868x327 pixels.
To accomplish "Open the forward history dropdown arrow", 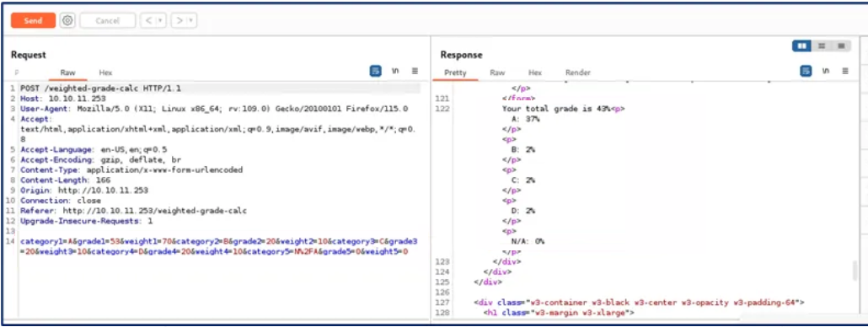I will click(191, 21).
